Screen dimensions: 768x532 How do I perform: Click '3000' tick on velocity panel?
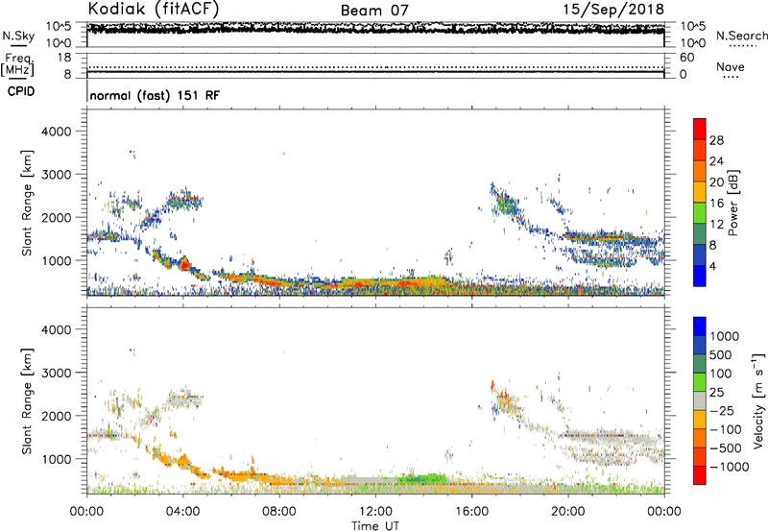(56, 373)
